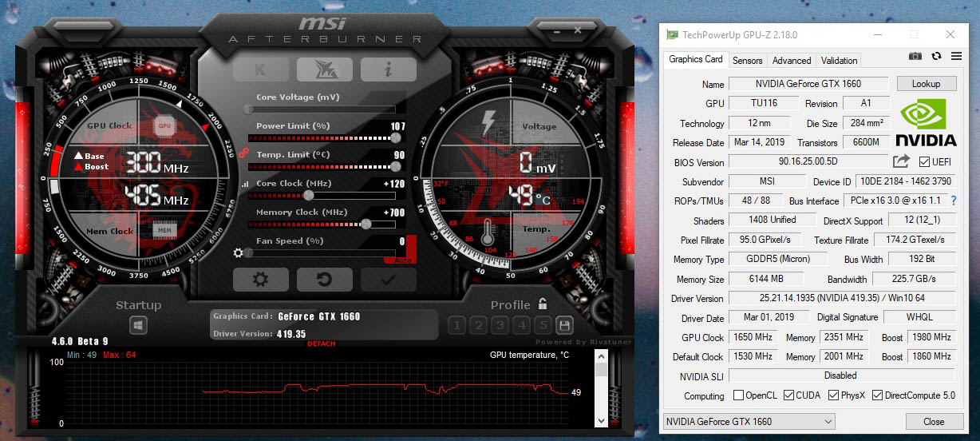Click the BIOS Version field 90.16.25.00.5D

click(808, 162)
